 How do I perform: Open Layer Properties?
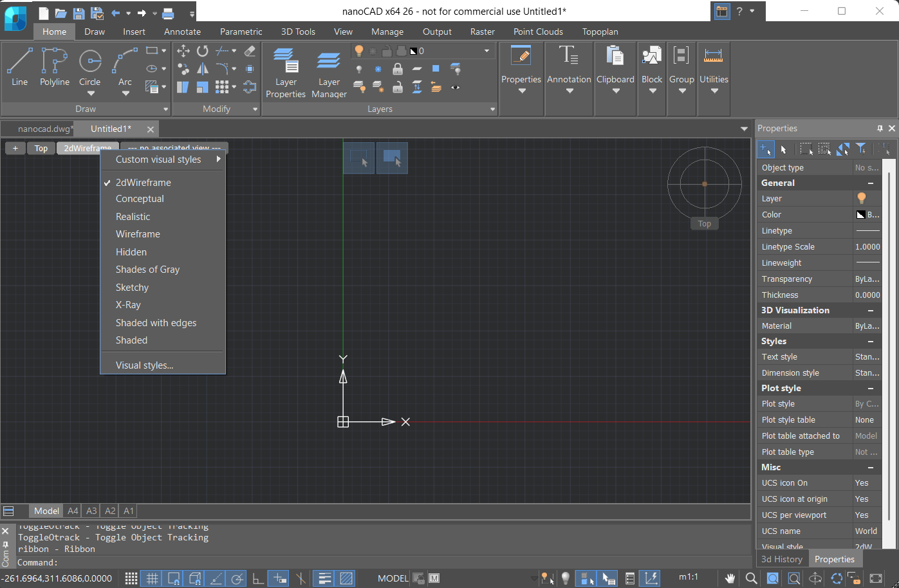286,72
